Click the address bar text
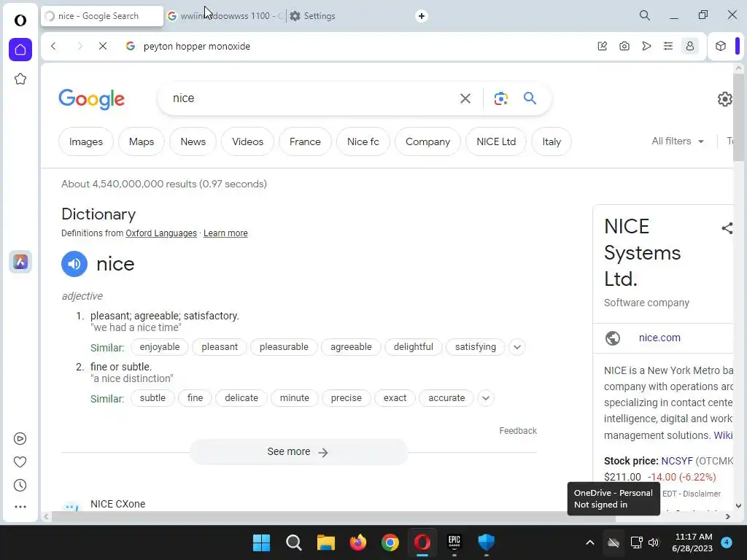The width and height of the screenshot is (747, 560). point(197,46)
